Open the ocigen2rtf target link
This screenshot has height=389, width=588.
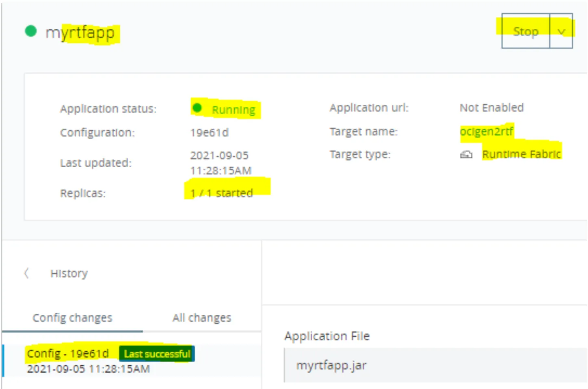coord(486,132)
